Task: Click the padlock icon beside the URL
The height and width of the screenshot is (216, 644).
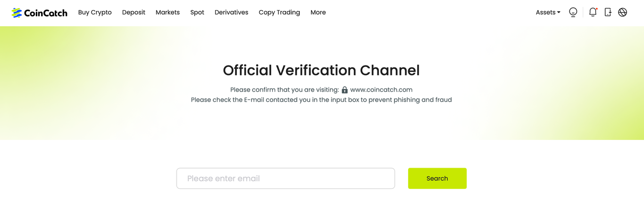Action: (x=345, y=90)
